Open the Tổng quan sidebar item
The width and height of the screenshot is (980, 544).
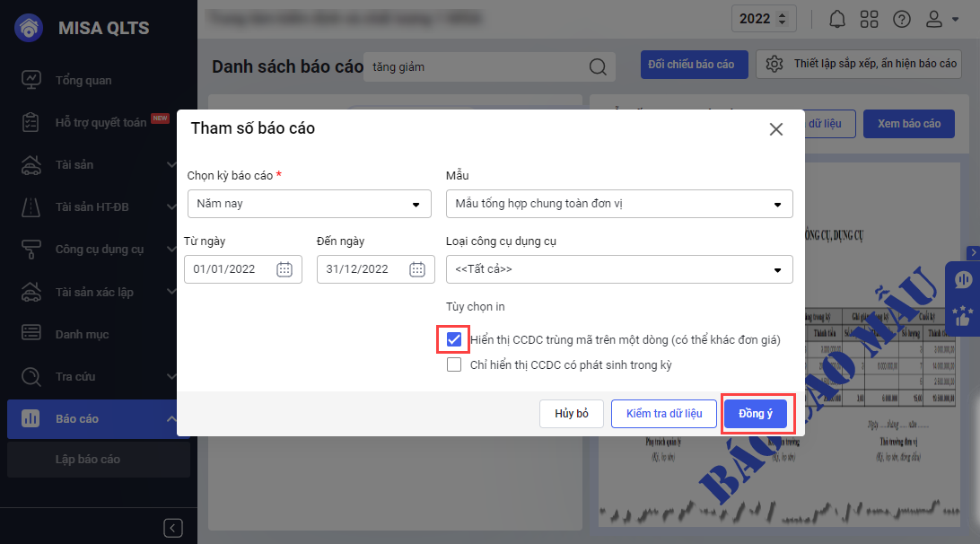(83, 80)
